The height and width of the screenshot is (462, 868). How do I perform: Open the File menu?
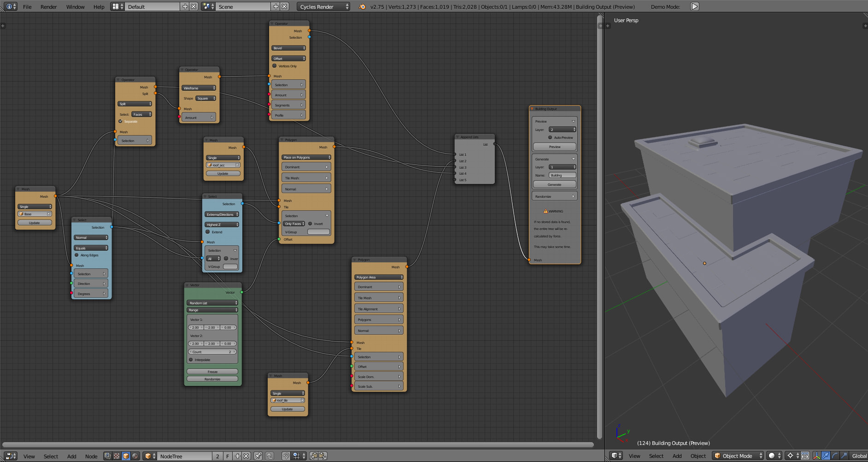28,6
